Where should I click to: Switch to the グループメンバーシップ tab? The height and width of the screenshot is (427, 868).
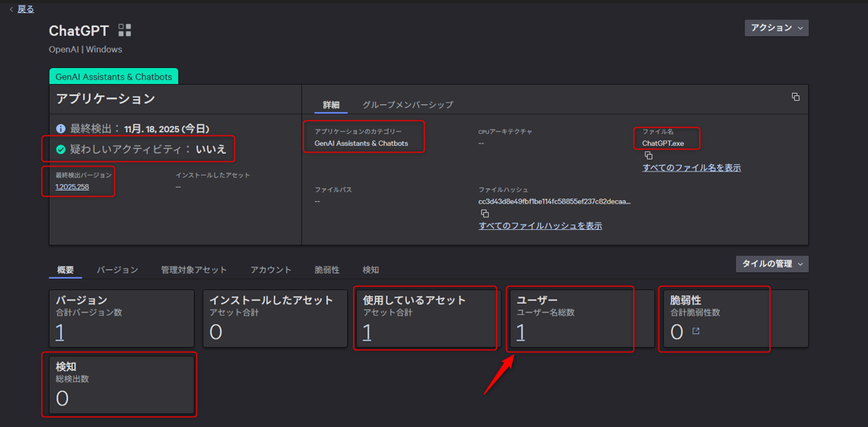pyautogui.click(x=408, y=104)
